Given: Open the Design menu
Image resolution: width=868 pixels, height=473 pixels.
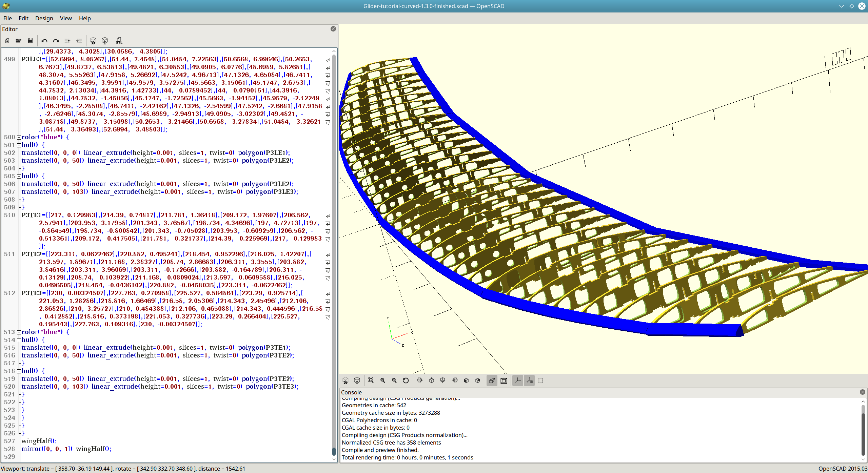Looking at the screenshot, I should pos(44,18).
